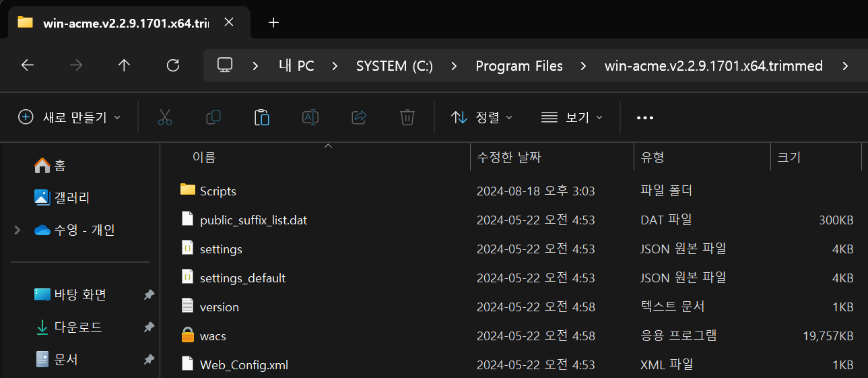Sort by 수정한 날짜 column header
Viewport: 868px width, 378px height.
pyautogui.click(x=509, y=158)
